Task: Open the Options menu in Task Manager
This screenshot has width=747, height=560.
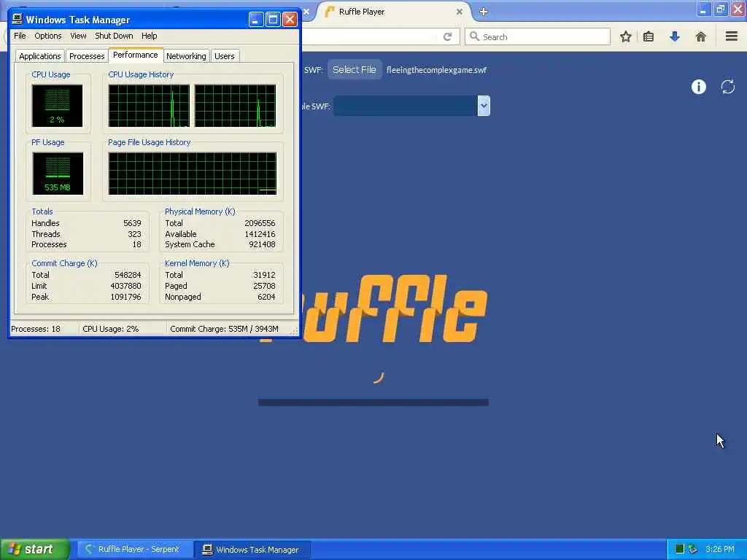Action: click(x=47, y=36)
